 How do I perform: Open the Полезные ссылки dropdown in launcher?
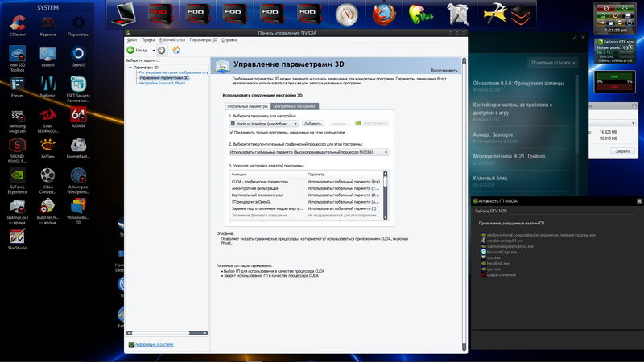coord(552,63)
